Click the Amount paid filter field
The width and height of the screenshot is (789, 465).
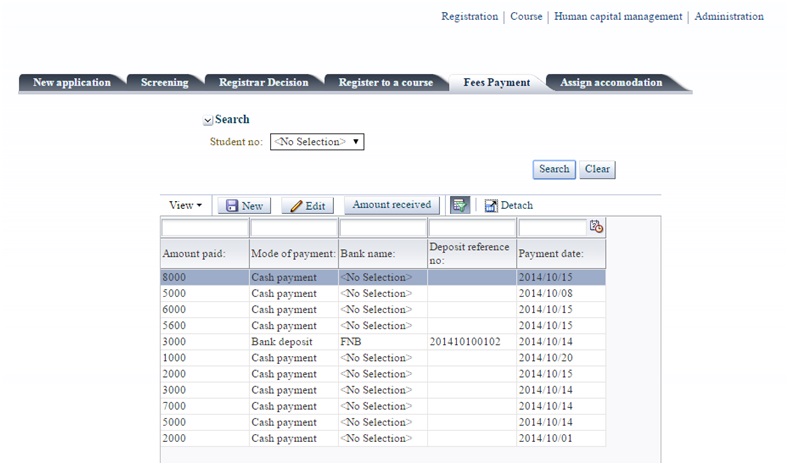pos(204,228)
